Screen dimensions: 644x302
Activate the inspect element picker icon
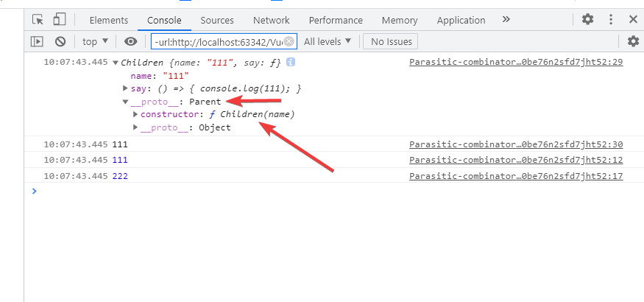pyautogui.click(x=38, y=20)
